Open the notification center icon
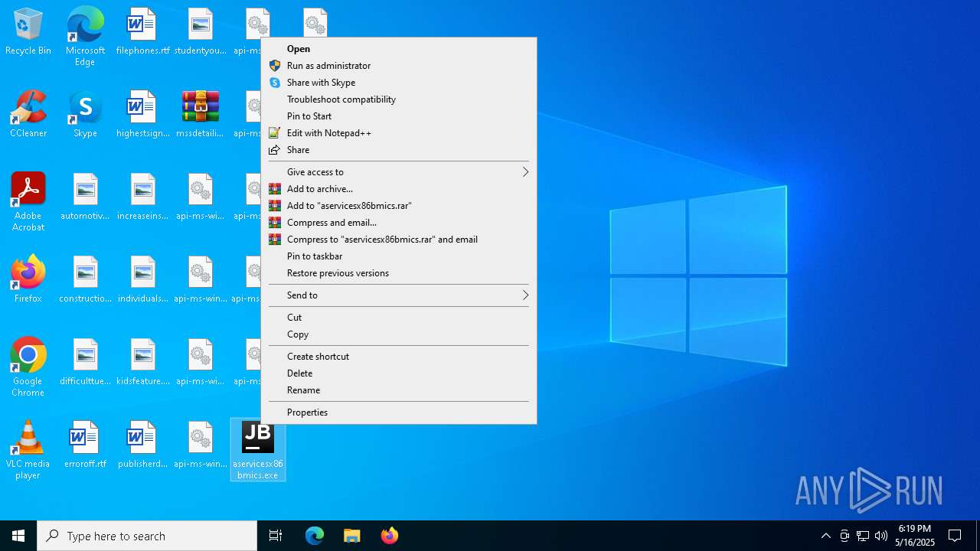Image resolution: width=980 pixels, height=551 pixels. (x=955, y=536)
